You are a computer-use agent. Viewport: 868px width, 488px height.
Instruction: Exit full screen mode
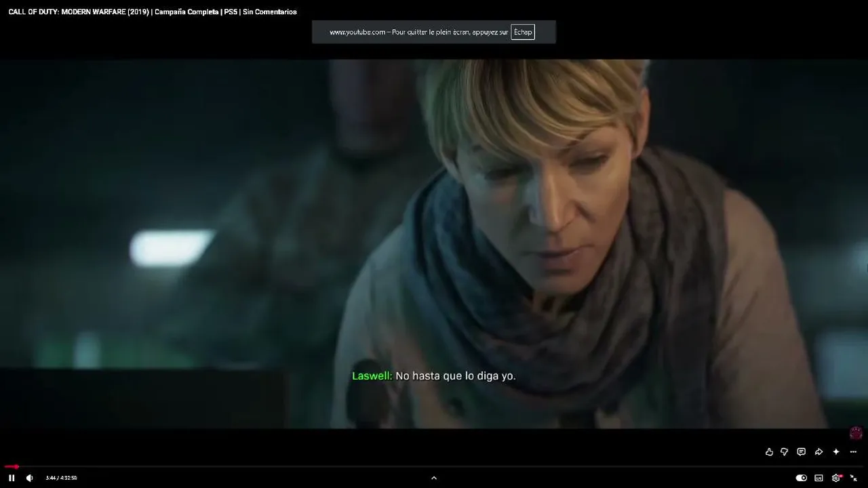pos(854,478)
